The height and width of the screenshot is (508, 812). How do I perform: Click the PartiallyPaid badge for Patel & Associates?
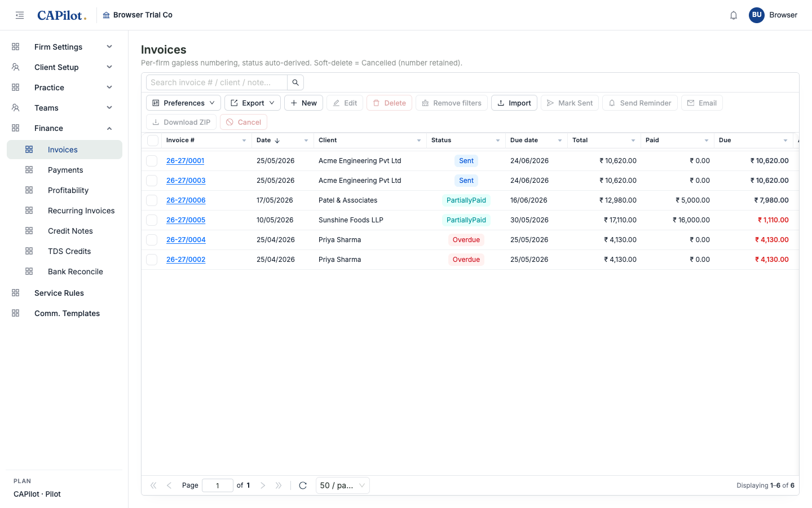(x=466, y=200)
